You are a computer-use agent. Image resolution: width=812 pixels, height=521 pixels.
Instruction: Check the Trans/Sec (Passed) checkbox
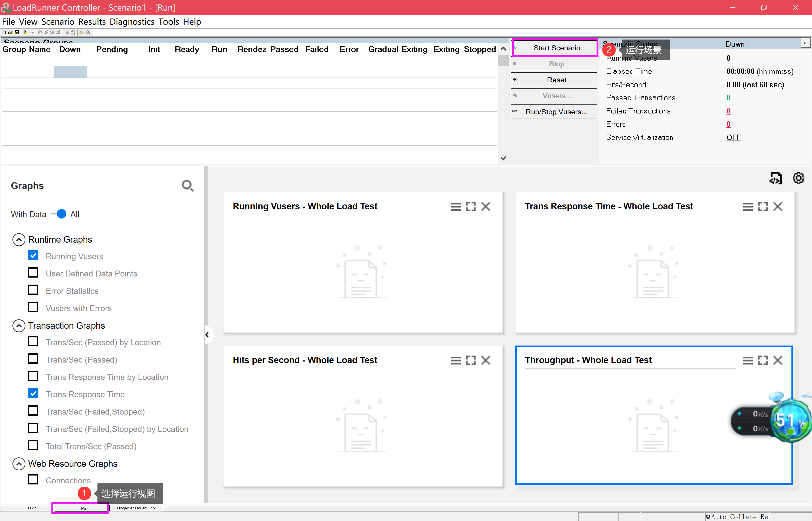[x=33, y=359]
